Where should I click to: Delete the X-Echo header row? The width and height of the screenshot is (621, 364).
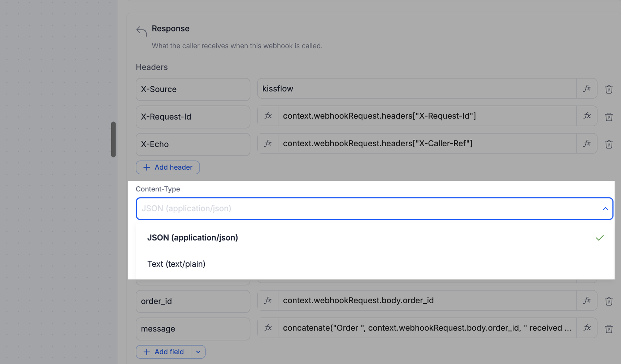609,144
